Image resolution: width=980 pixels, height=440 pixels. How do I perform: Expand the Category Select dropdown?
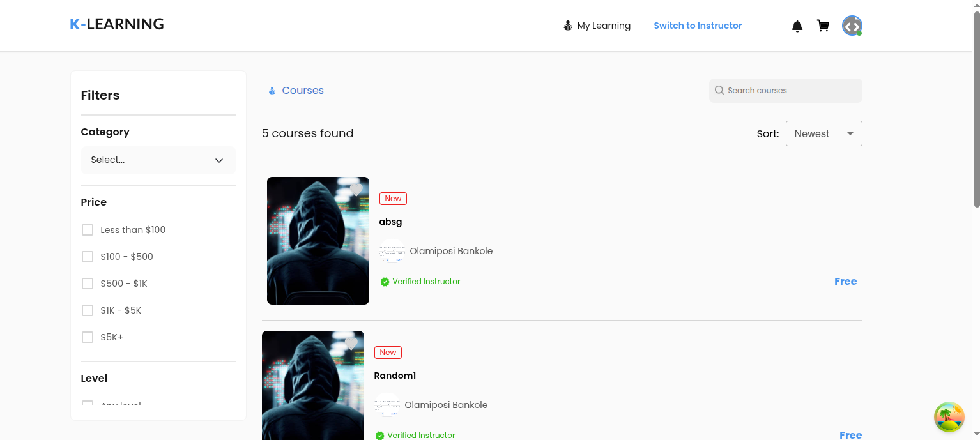(x=158, y=160)
